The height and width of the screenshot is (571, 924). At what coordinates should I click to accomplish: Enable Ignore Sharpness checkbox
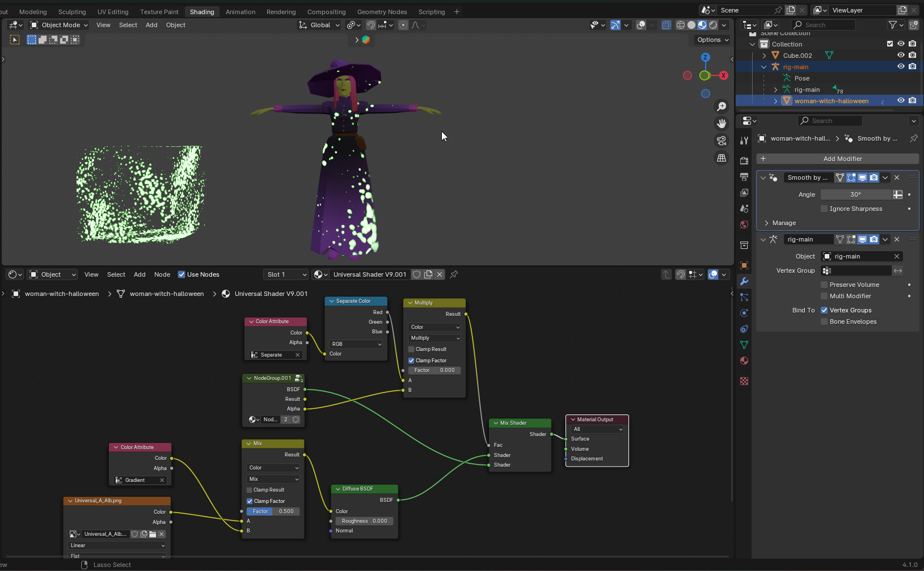click(824, 209)
